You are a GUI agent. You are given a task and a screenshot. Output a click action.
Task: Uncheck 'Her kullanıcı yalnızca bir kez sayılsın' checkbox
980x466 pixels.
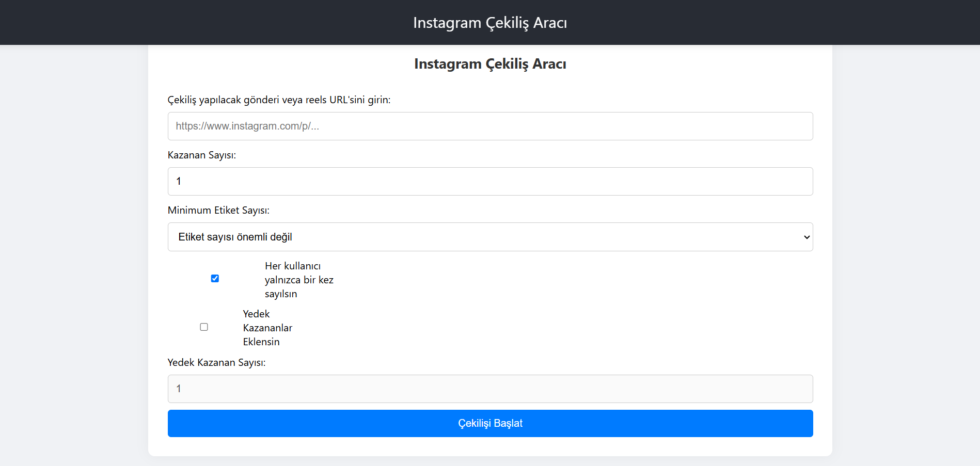click(x=215, y=279)
